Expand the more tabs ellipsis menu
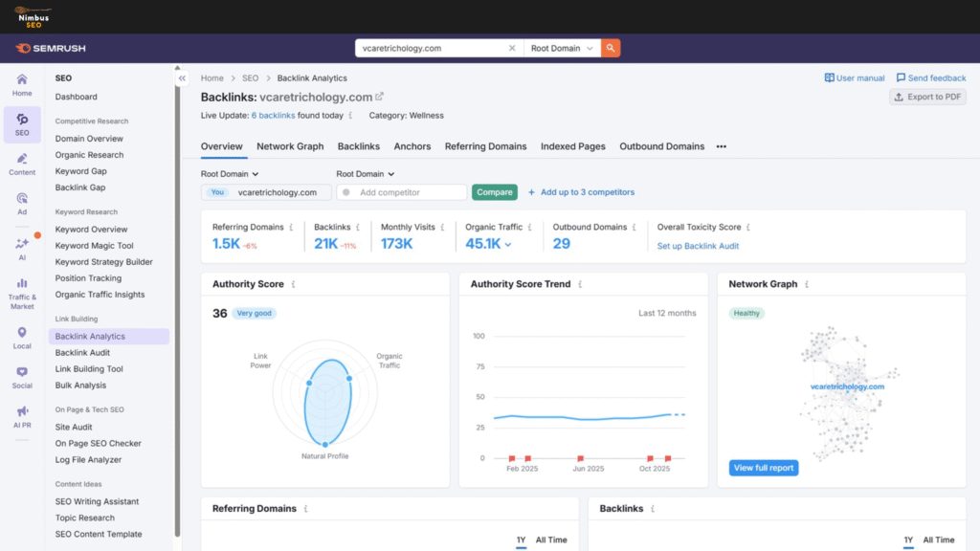980x551 pixels. [722, 146]
